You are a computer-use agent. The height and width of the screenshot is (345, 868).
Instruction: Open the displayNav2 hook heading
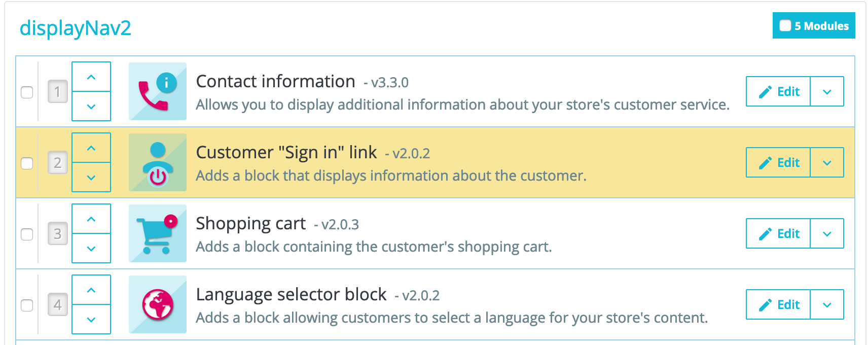(x=75, y=28)
